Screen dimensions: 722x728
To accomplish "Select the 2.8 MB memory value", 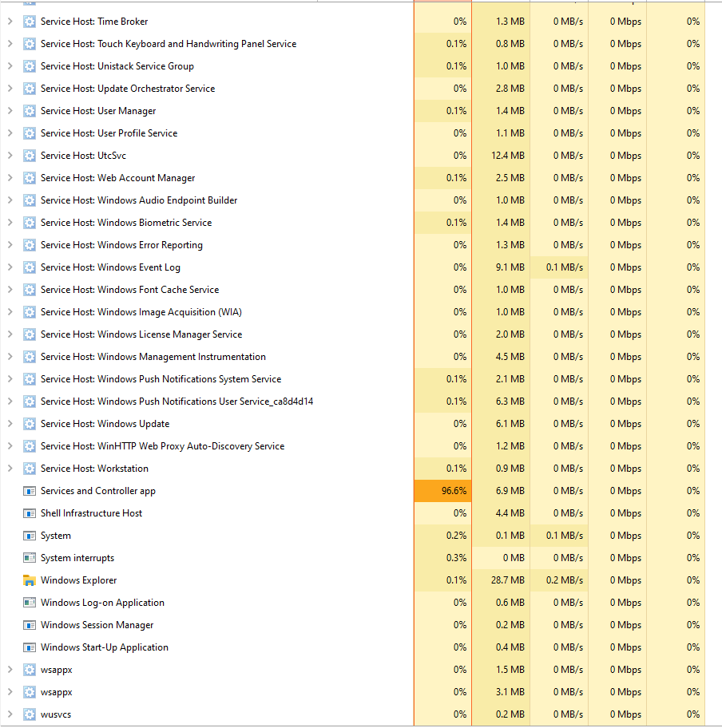I will (510, 89).
